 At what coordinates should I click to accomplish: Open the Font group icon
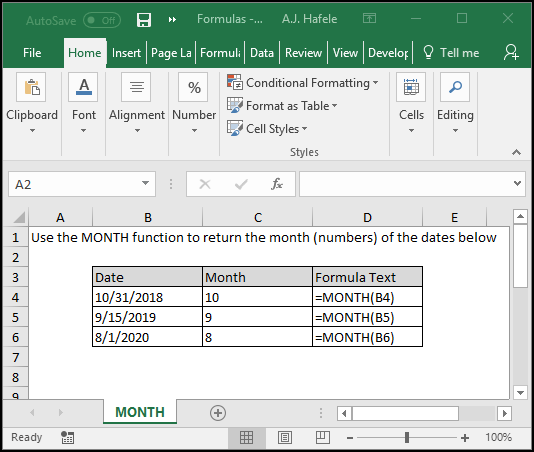83,87
